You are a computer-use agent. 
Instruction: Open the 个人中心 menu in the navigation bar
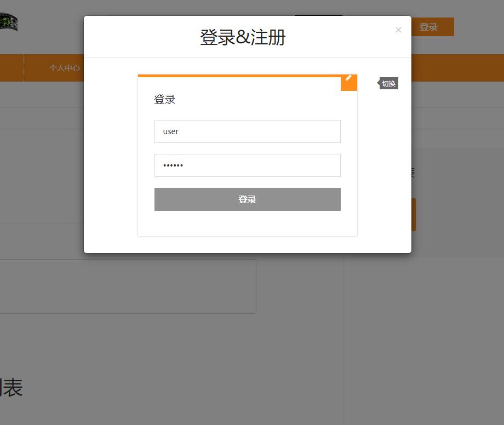64,68
